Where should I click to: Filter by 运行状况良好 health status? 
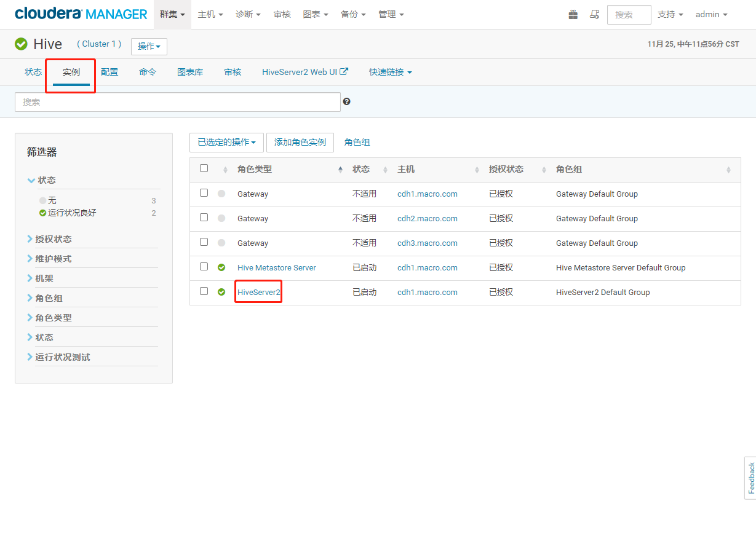coord(72,213)
